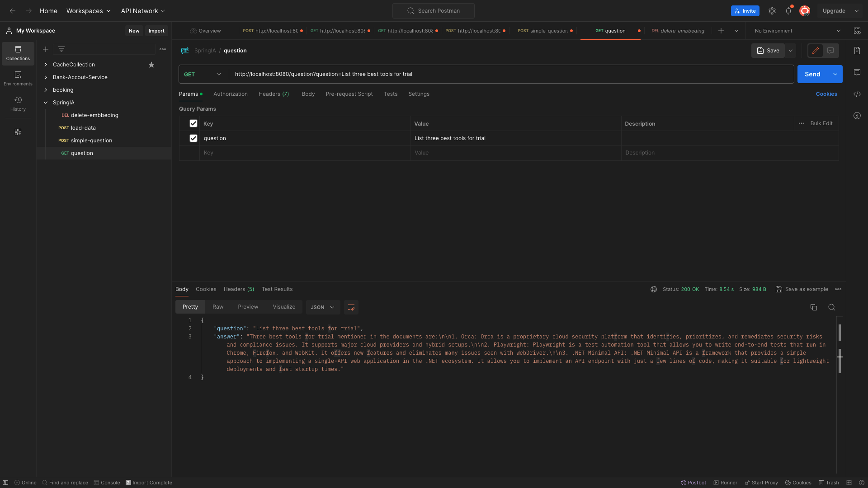The width and height of the screenshot is (868, 488).
Task: Open the JSON format dropdown
Action: (x=323, y=307)
